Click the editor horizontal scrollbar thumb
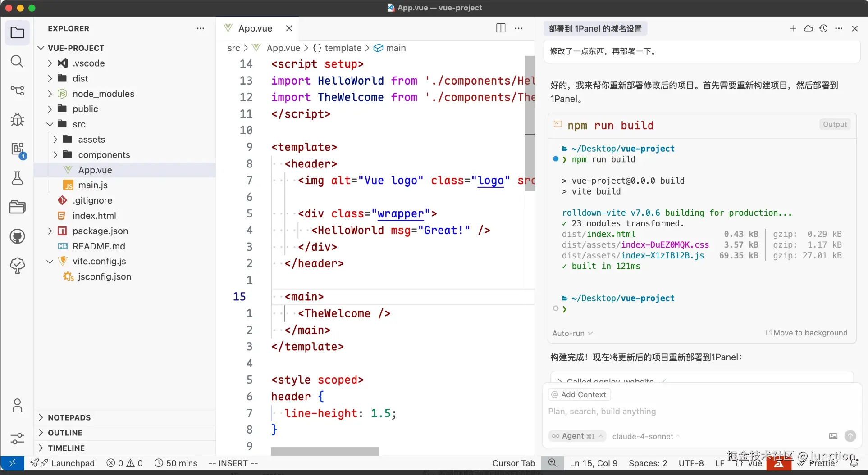This screenshot has height=475, width=868. [324, 451]
